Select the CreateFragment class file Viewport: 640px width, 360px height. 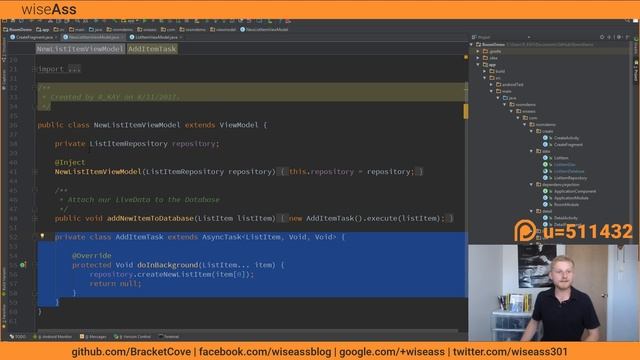[x=563, y=144]
